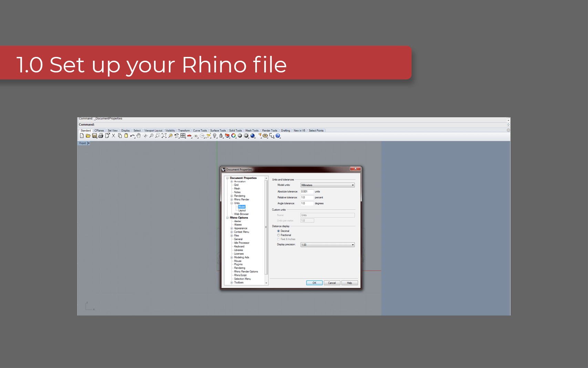The image size is (588, 368).
Task: Open the Model units dropdown
Action: point(327,185)
